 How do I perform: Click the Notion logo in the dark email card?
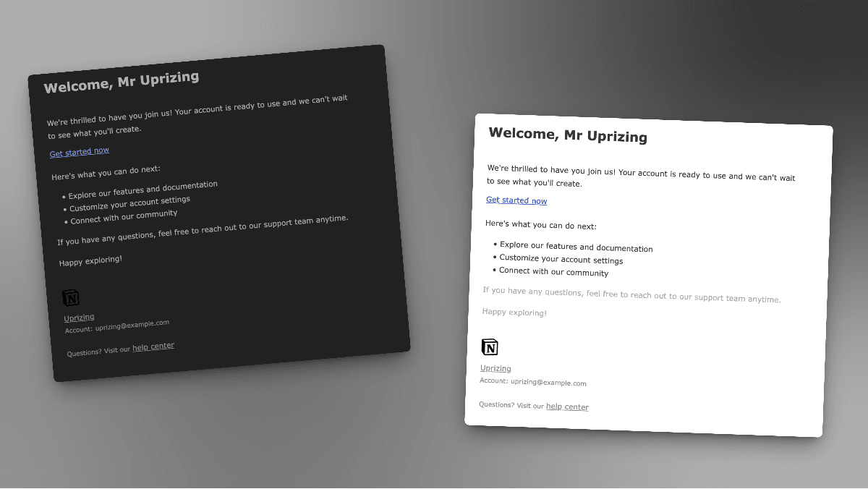coord(71,297)
